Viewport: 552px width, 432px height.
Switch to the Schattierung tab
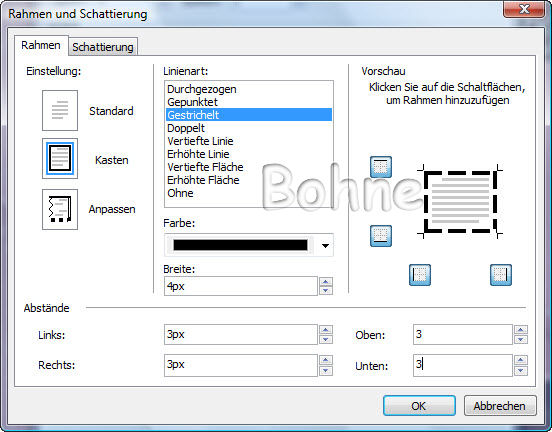tap(103, 47)
